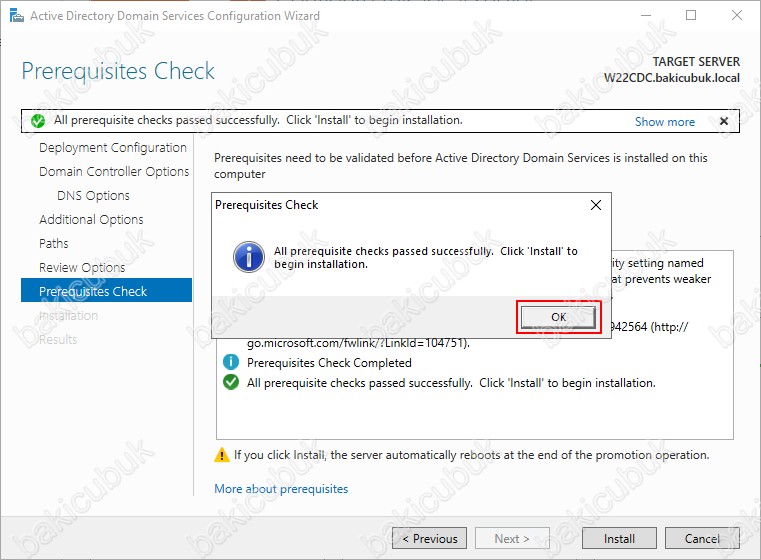Viewport: 761px width, 560px height.
Task: Click yellow warning icon near reboot notice
Action: pos(222,455)
